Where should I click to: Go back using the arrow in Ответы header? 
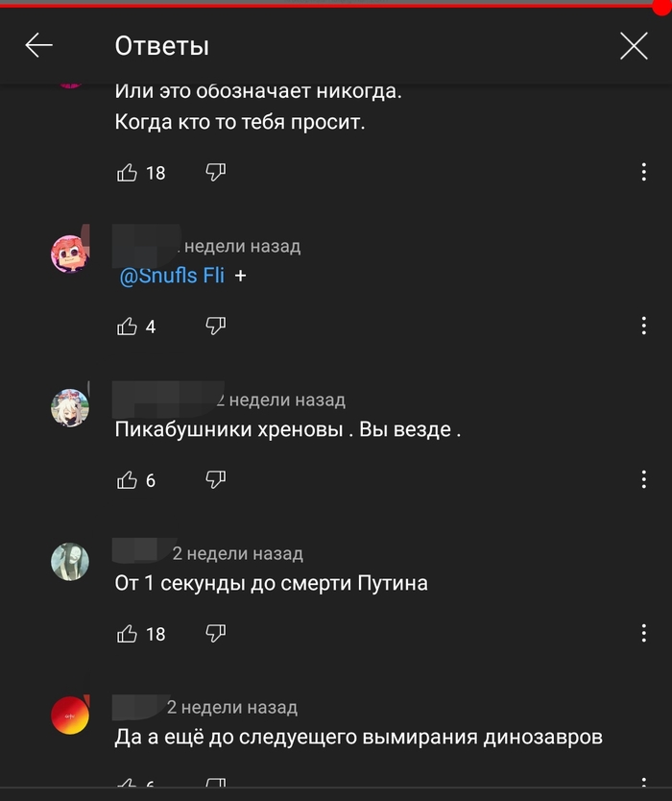click(38, 45)
